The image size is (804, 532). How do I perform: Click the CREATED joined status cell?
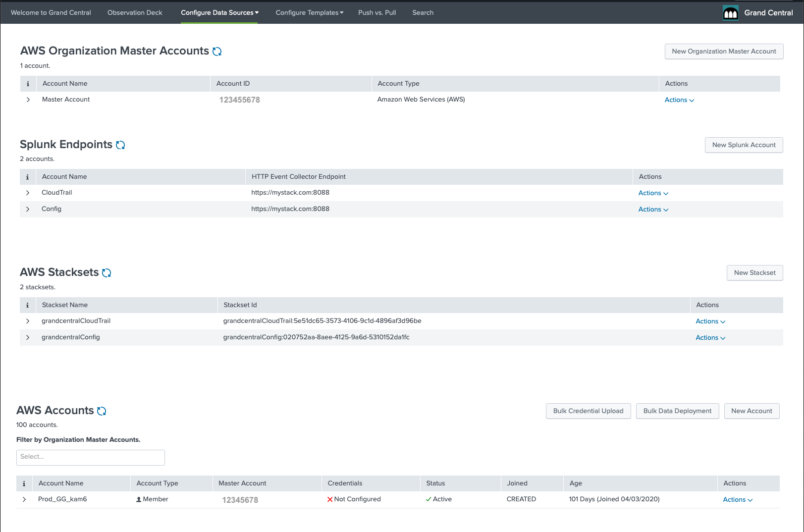click(x=521, y=499)
